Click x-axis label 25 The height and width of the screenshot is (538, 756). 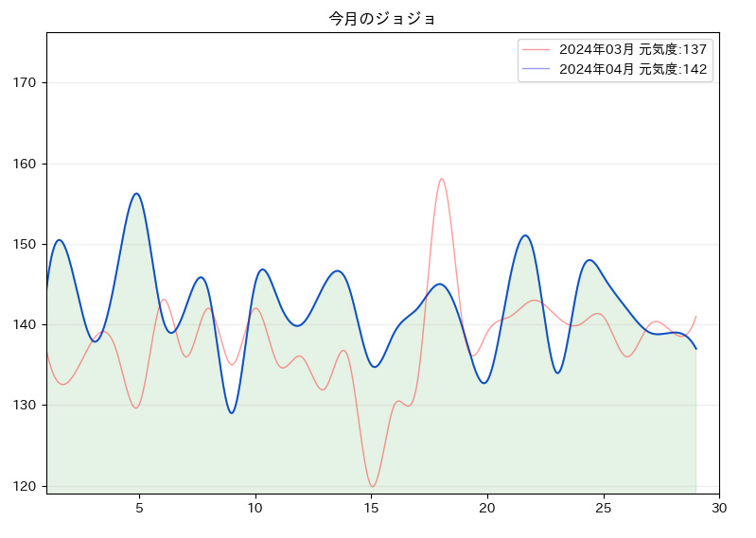click(604, 508)
